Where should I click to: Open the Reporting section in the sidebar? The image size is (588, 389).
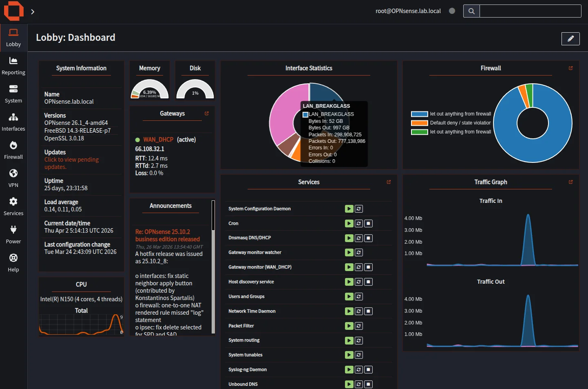13,65
